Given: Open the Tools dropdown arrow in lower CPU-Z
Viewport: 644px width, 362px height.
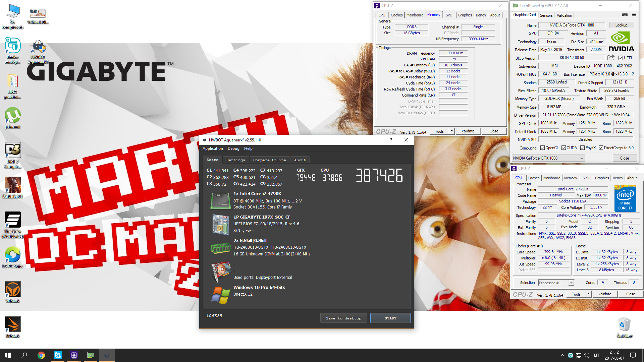Looking at the screenshot, I should 588,294.
